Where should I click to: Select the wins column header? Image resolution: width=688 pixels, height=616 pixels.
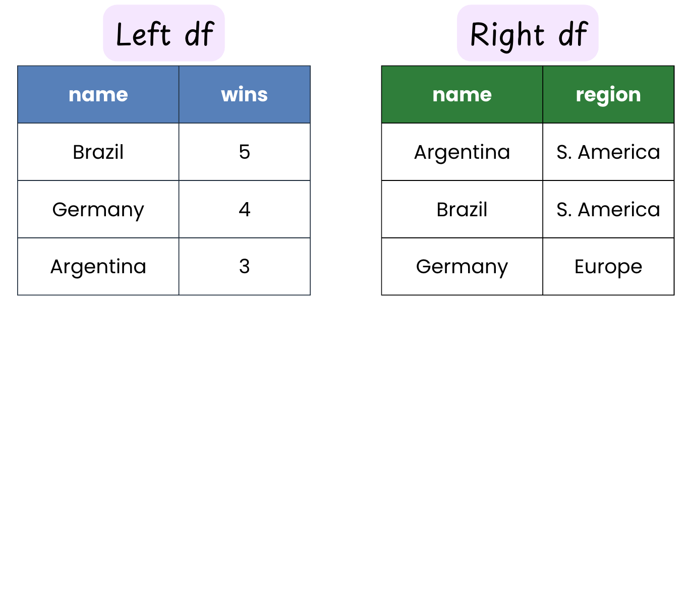245,95
